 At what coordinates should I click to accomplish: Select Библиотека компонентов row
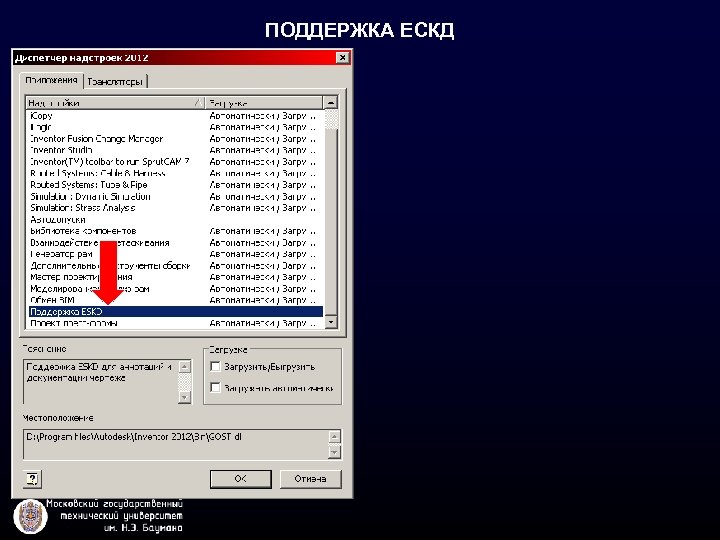[x=175, y=231]
